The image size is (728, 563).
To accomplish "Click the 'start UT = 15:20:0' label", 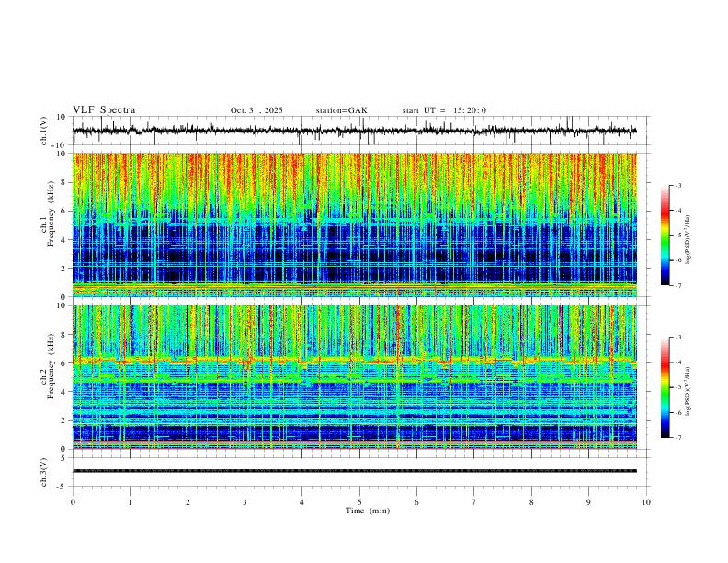I will coord(444,110).
